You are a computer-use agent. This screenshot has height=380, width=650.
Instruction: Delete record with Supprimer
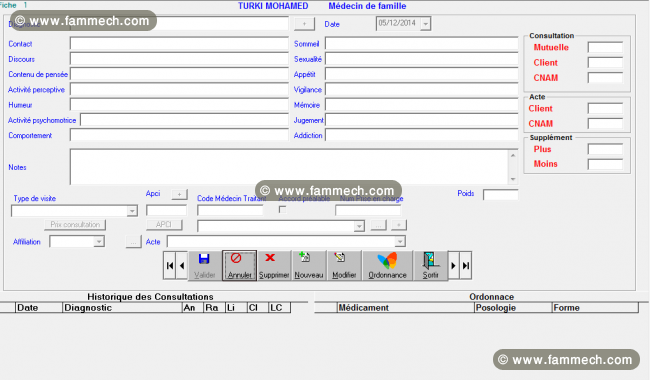pyautogui.click(x=274, y=266)
